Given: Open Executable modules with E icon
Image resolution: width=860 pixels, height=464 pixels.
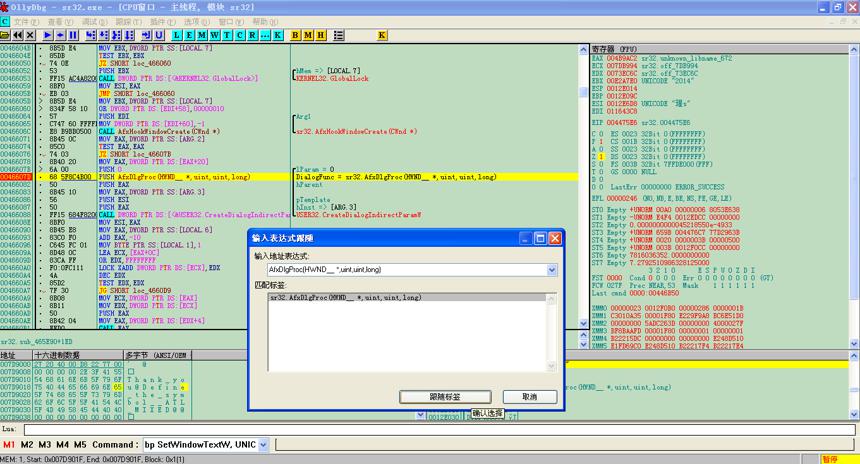Looking at the screenshot, I should pos(189,35).
